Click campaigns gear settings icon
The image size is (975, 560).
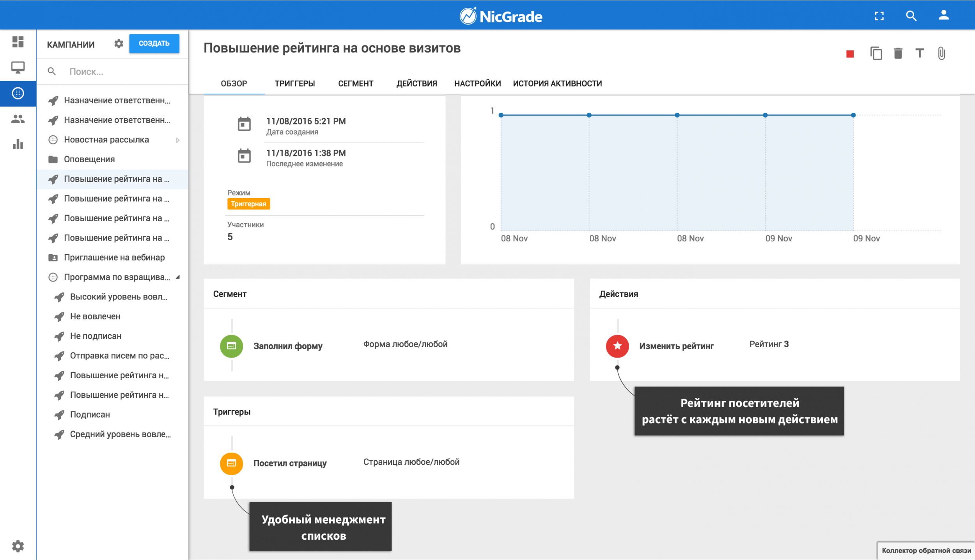[119, 44]
